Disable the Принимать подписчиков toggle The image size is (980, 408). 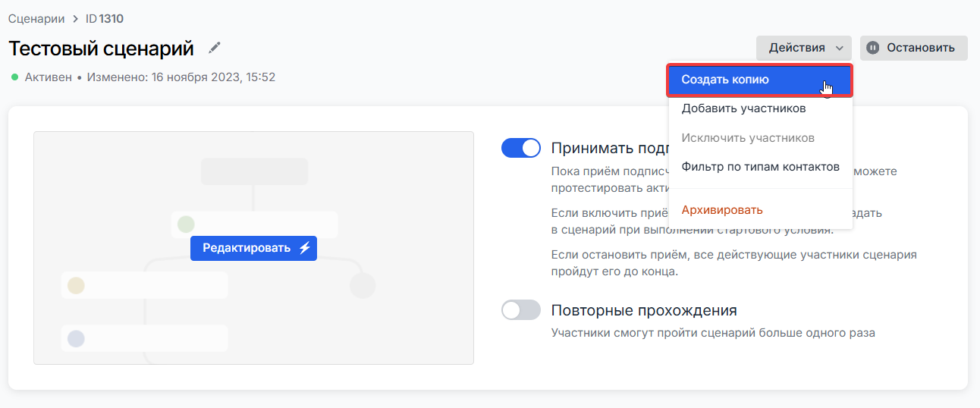point(521,148)
